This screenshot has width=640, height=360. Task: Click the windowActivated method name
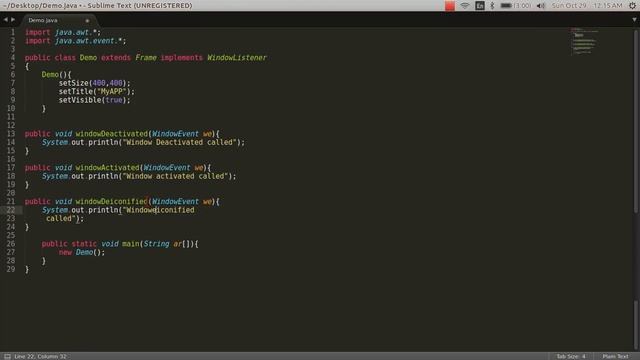pos(107,168)
